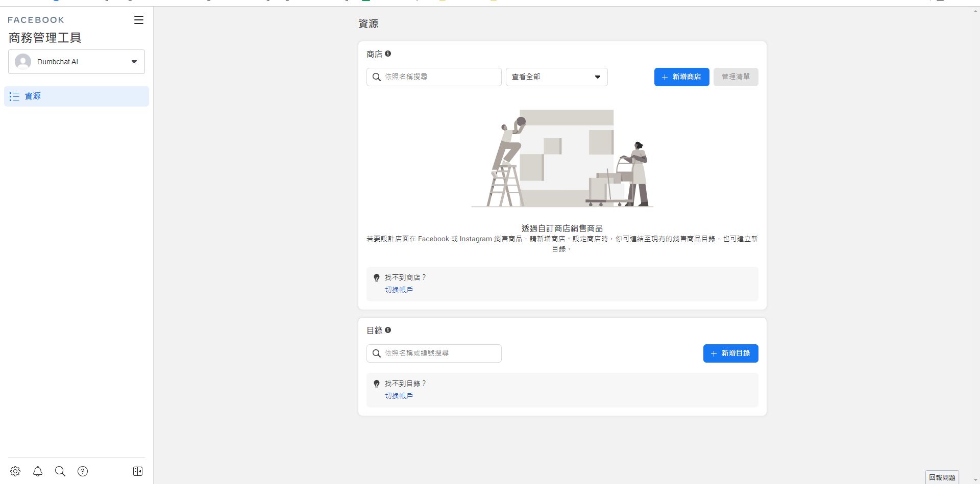Click the FACEBOOK logo text
The height and width of the screenshot is (484, 980).
36,20
